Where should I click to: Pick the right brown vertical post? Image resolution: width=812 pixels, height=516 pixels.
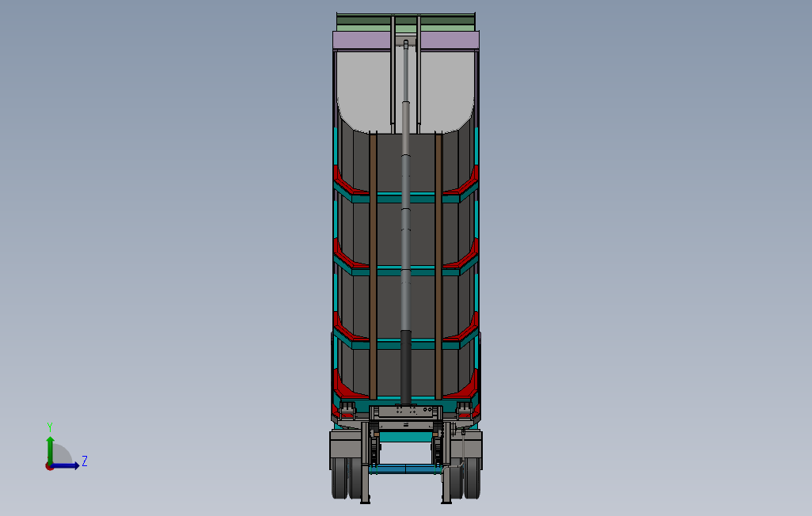pyautogui.click(x=438, y=266)
